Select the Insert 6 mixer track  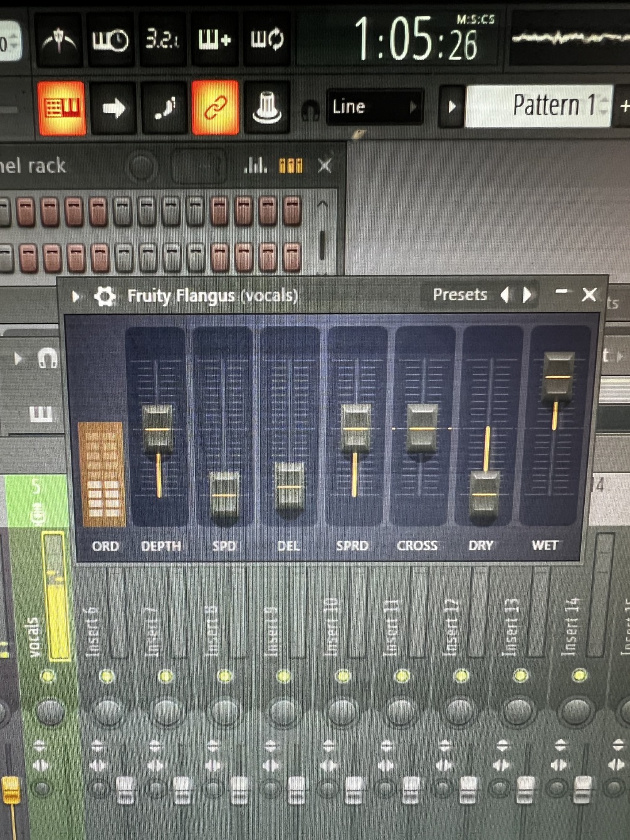(x=92, y=631)
